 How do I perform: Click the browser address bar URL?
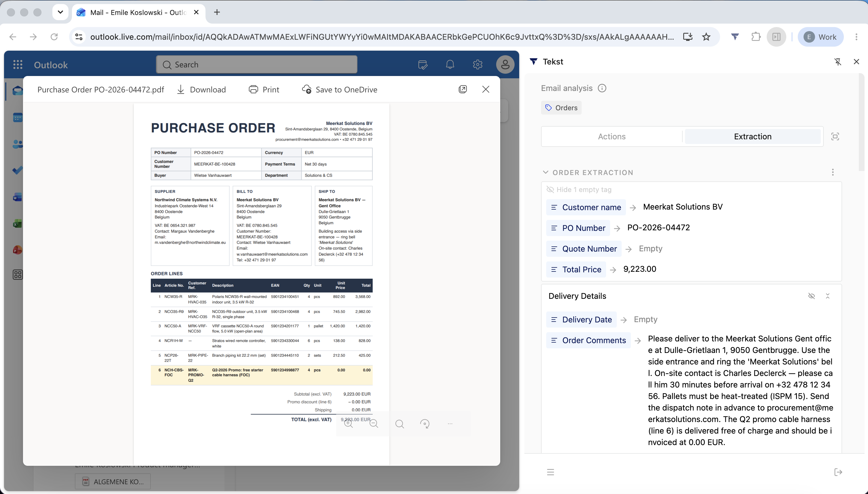[382, 37]
